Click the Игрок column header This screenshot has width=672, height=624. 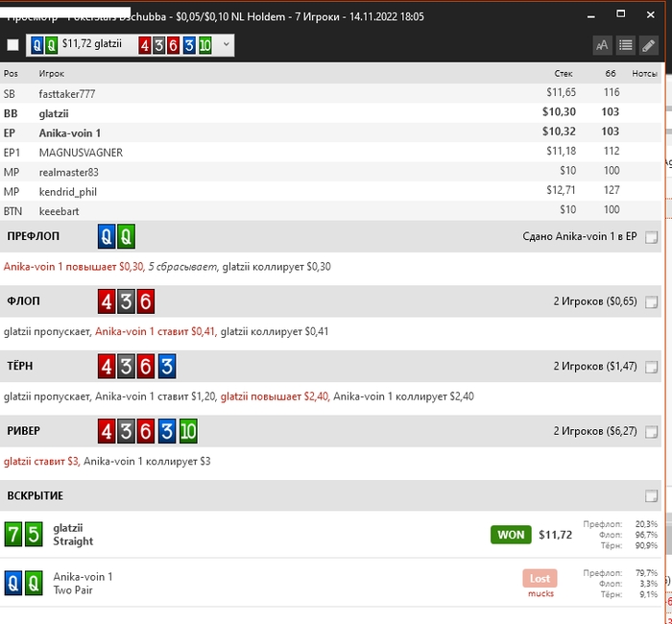[52, 73]
